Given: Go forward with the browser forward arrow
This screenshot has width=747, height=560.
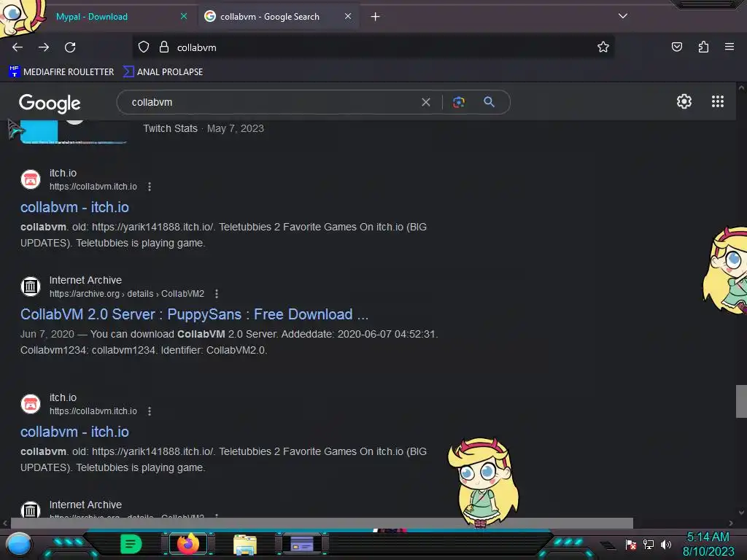Looking at the screenshot, I should point(44,47).
